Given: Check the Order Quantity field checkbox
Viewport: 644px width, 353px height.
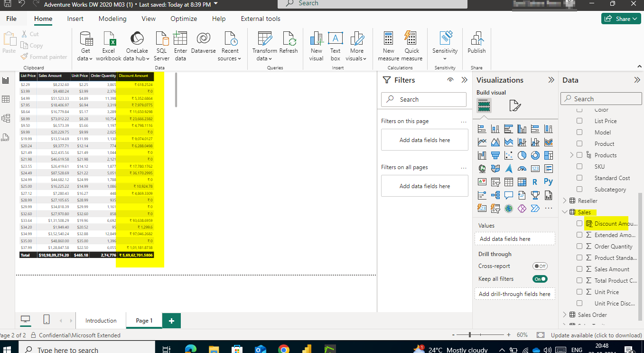Looking at the screenshot, I should click(x=579, y=246).
